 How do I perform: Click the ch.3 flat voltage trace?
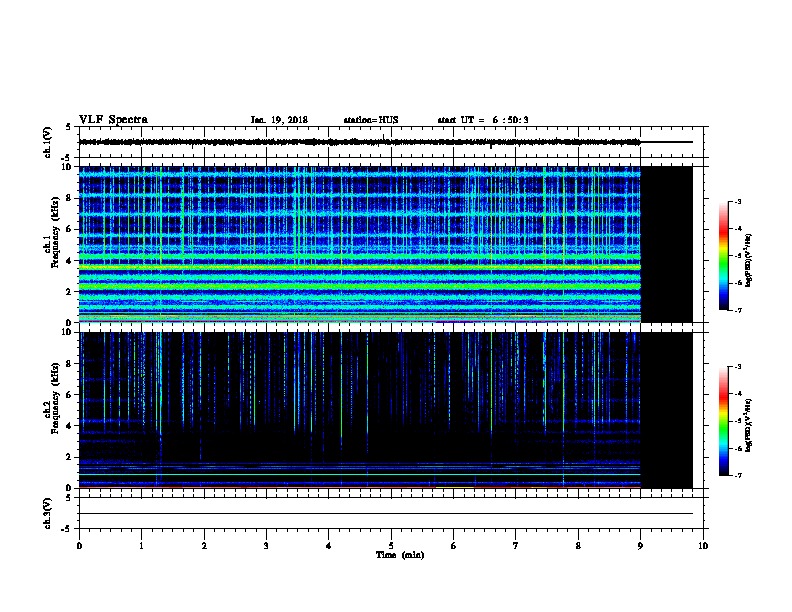pyautogui.click(x=386, y=514)
